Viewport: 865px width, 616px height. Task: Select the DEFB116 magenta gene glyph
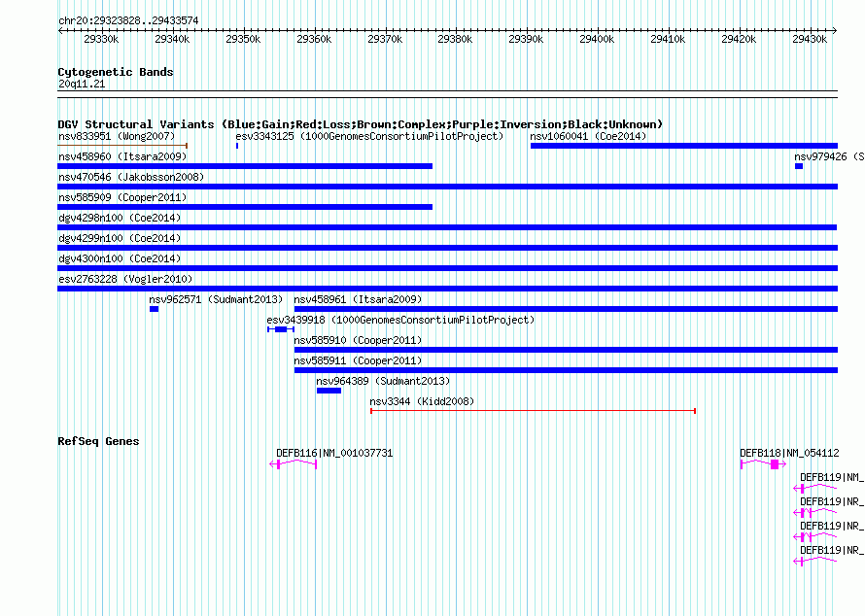(293, 463)
